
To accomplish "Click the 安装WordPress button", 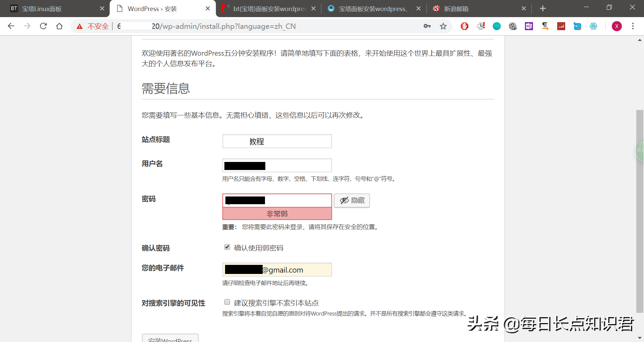I will (x=170, y=338).
